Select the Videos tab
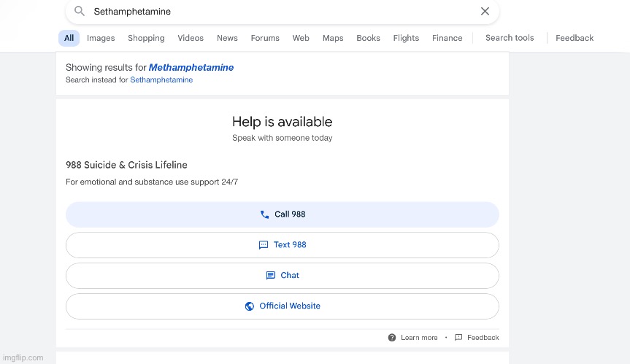The image size is (630, 364). 191,38
